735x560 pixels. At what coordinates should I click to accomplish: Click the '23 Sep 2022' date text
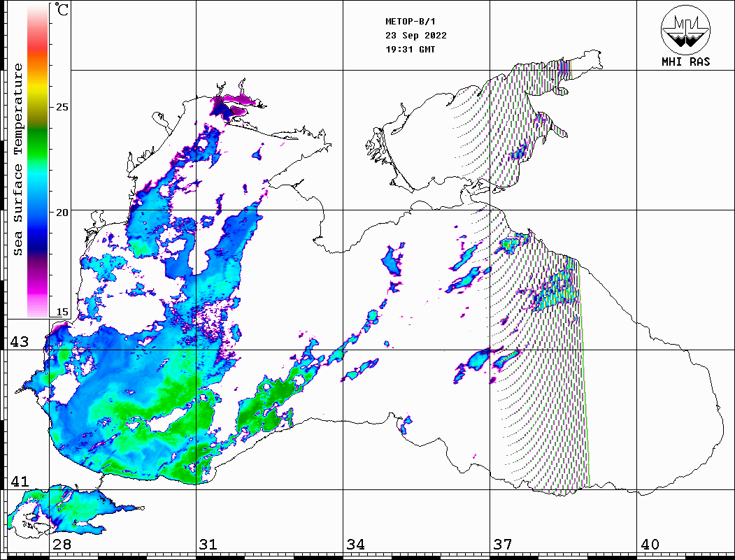click(x=416, y=36)
